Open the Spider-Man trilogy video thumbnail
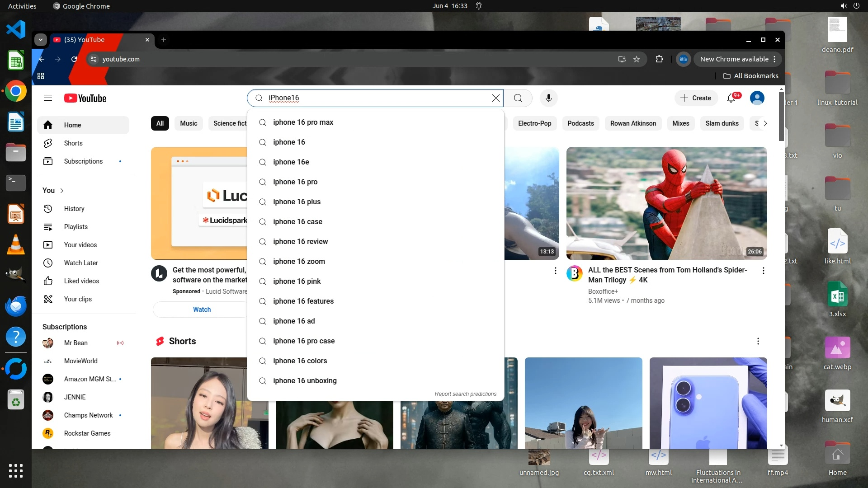The width and height of the screenshot is (868, 488). pyautogui.click(x=666, y=203)
